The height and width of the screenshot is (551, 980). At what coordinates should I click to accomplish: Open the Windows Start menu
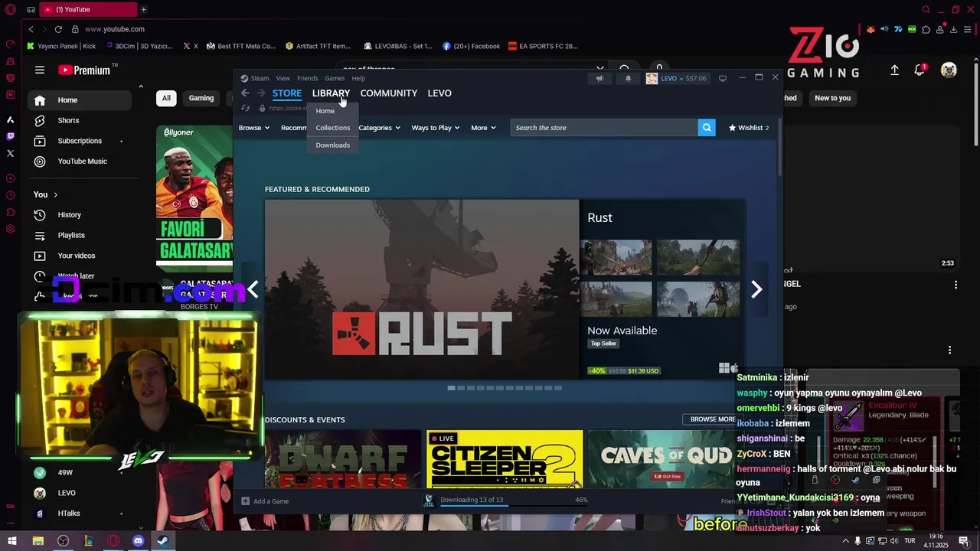[x=12, y=541]
